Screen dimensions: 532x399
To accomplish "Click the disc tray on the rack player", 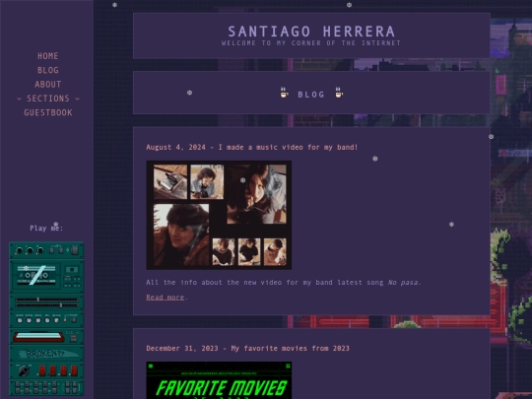I will (38, 337).
